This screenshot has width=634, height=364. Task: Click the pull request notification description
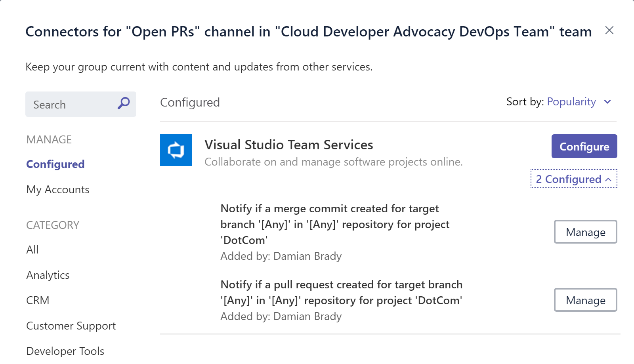[341, 292]
